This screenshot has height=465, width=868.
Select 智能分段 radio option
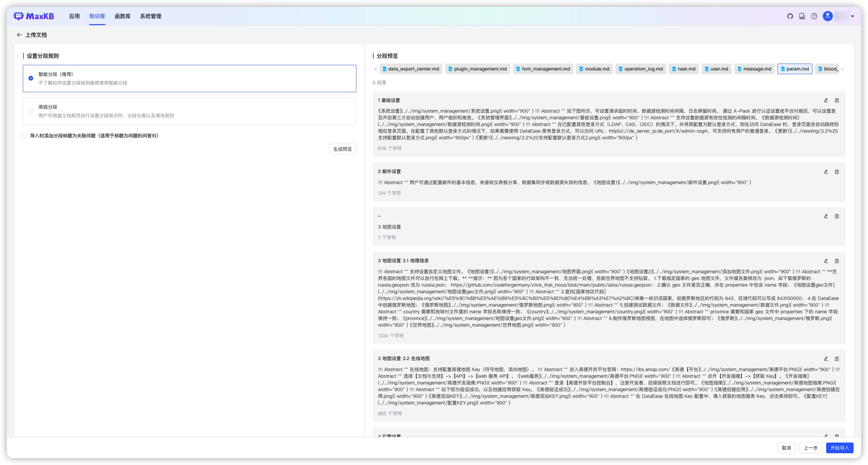(x=31, y=78)
